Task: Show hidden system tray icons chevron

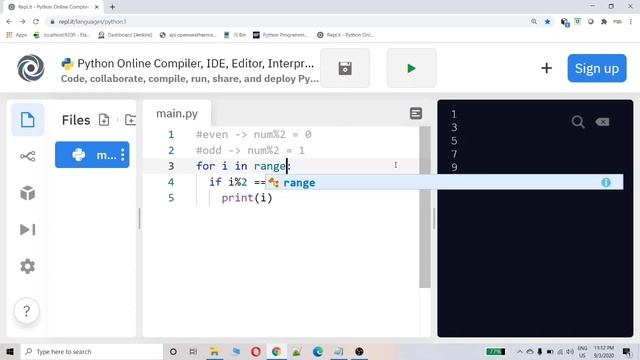Action: [x=520, y=351]
